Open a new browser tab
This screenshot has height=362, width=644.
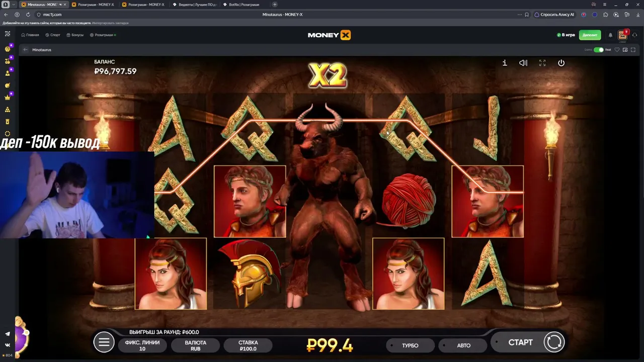(275, 5)
